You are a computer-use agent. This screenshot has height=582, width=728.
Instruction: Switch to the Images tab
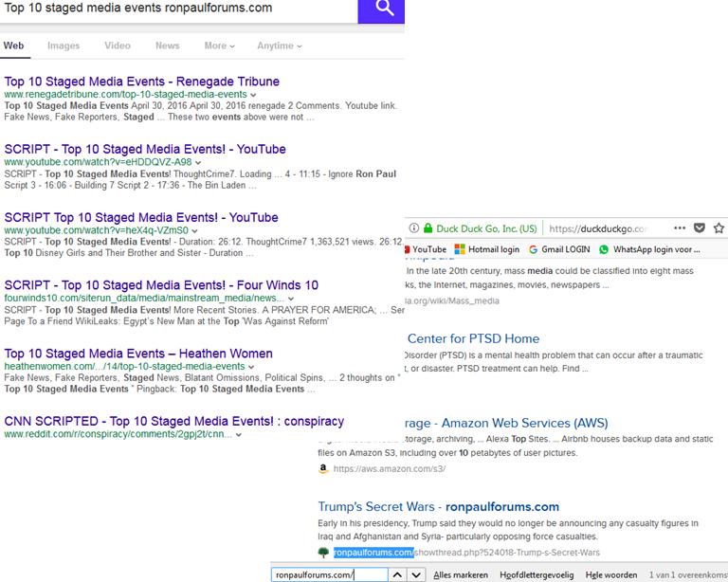(x=64, y=45)
